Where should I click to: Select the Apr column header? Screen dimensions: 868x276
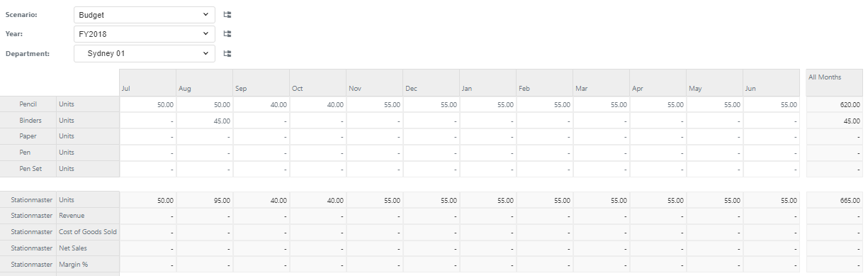[658, 82]
